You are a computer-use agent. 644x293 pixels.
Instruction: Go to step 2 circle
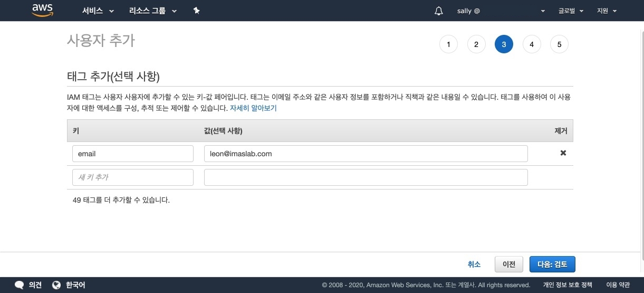[476, 44]
